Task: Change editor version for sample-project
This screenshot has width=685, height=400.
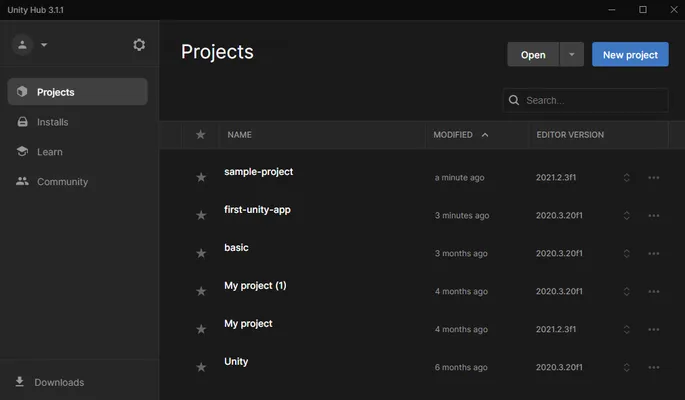Action: pos(626,177)
